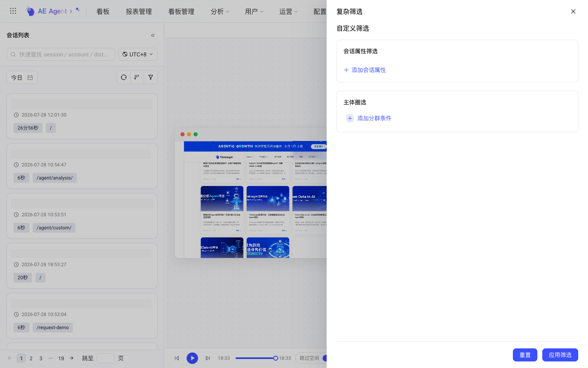Play the session replay
Viewport: 588px width, 368px height.
pos(192,358)
